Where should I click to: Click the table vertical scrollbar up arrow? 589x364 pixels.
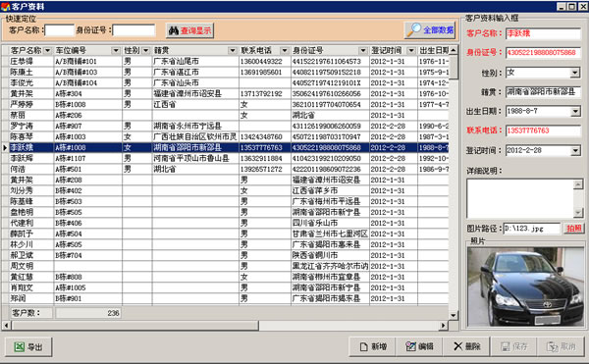tap(454, 49)
